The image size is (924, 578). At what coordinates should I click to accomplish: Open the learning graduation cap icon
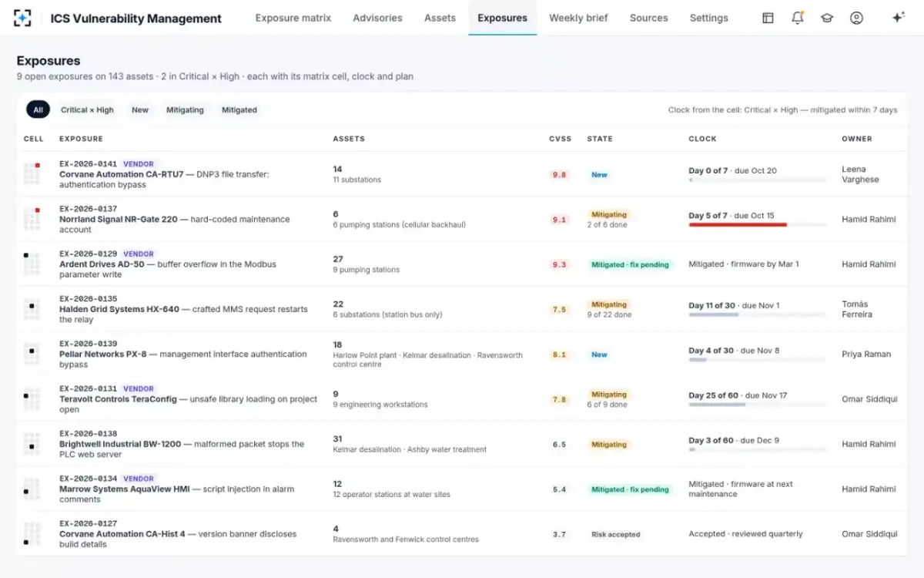(827, 18)
